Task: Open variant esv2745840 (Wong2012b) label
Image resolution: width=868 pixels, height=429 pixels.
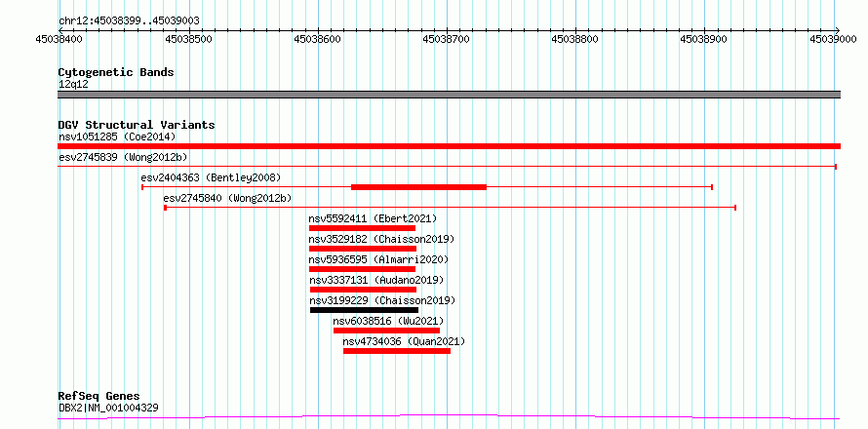Action: (x=227, y=198)
